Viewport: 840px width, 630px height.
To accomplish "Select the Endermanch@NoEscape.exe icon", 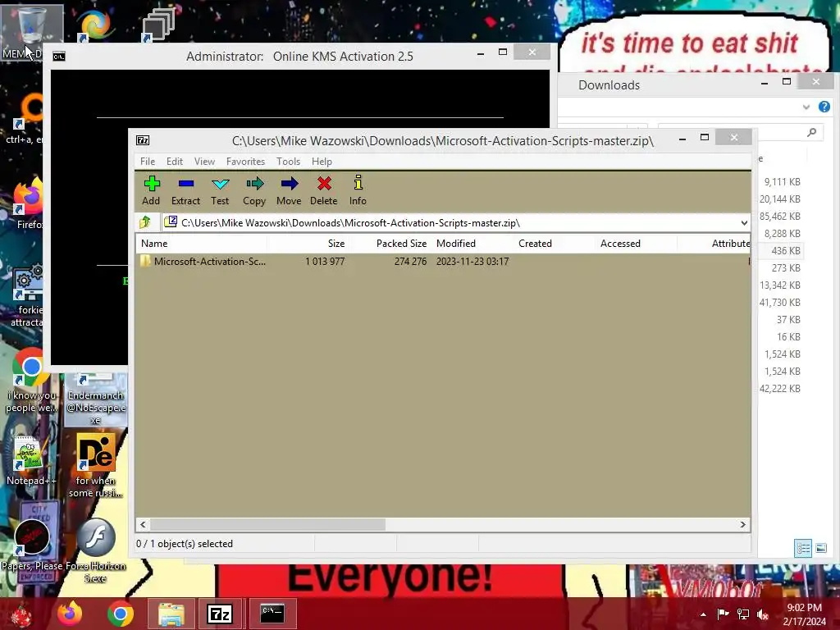I will 95,399.
